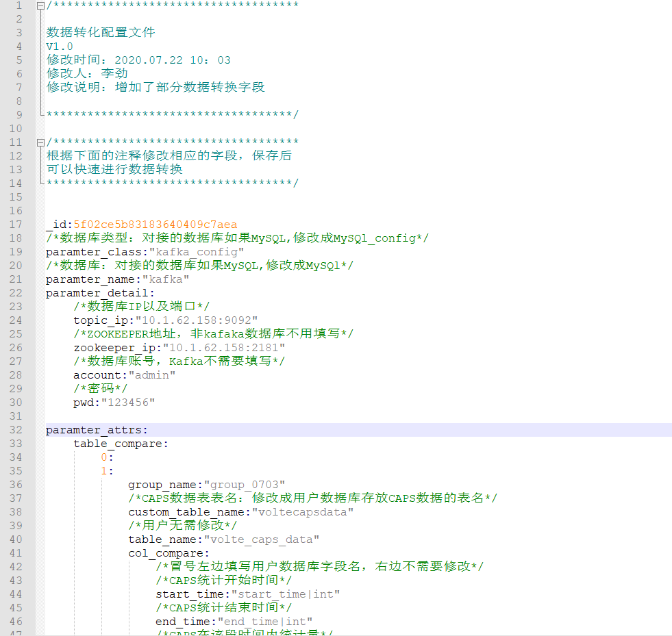
Task: Click the _id value 5f02ce5b83183640409c7aea
Action: coord(155,225)
